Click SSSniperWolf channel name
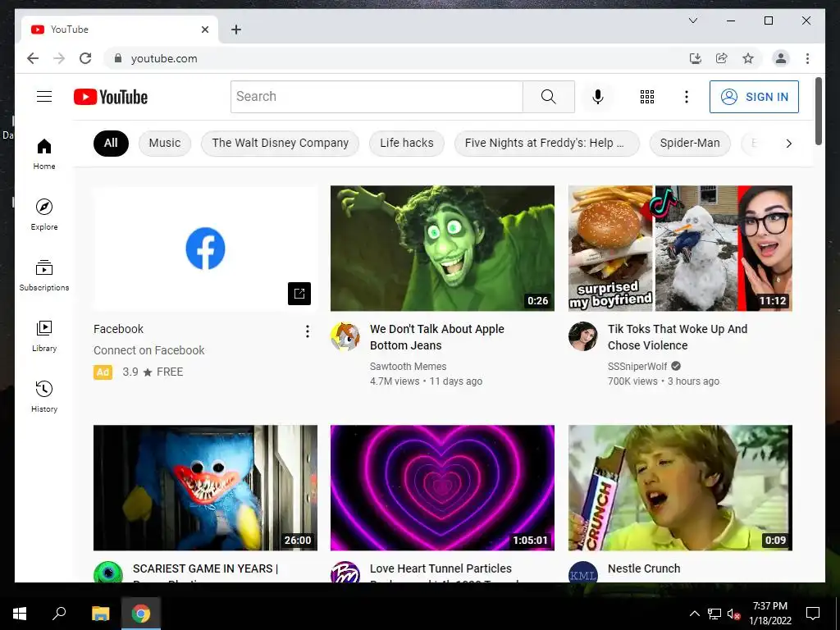840x630 pixels. (637, 367)
